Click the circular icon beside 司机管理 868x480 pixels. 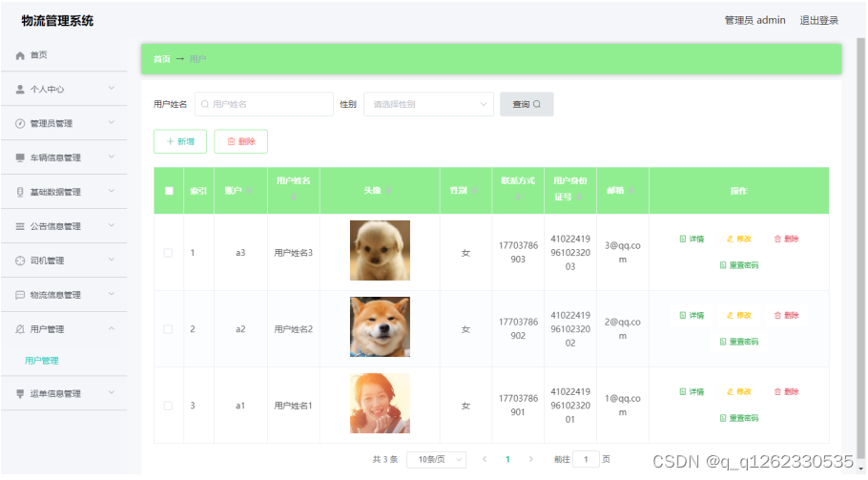[20, 261]
